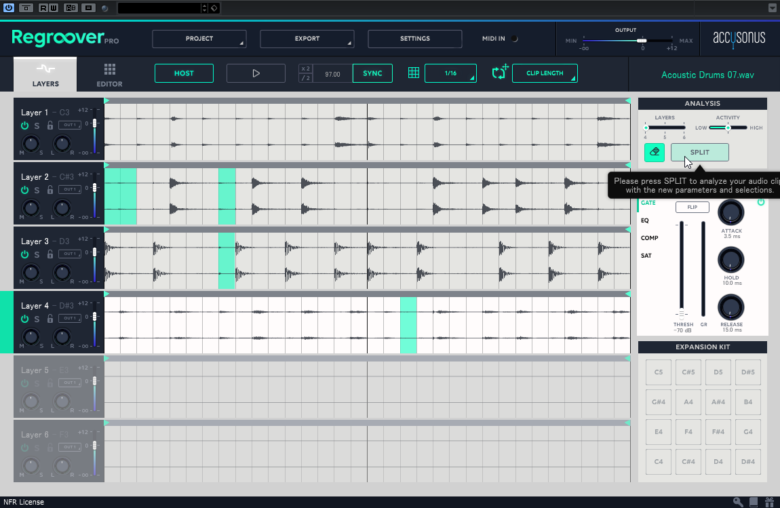Switch to the EDITOR tab
The height and width of the screenshot is (508, 780).
point(109,74)
